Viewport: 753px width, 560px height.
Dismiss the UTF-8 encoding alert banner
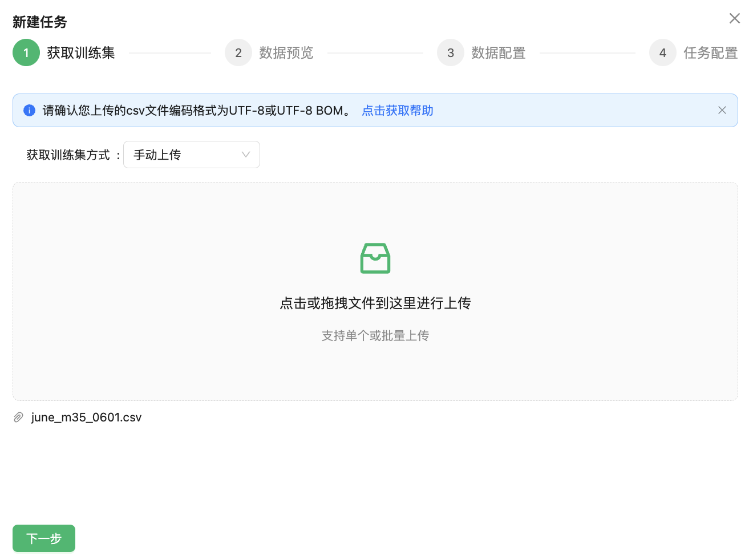[x=722, y=111]
